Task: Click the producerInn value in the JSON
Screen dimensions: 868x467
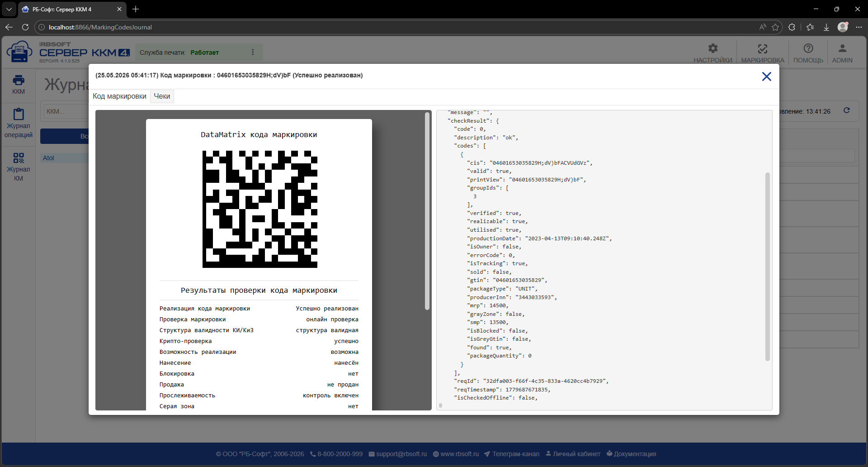Action: [535, 297]
